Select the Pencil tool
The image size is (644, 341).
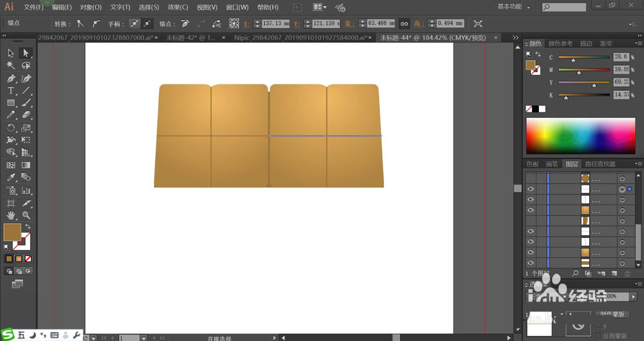[x=11, y=115]
